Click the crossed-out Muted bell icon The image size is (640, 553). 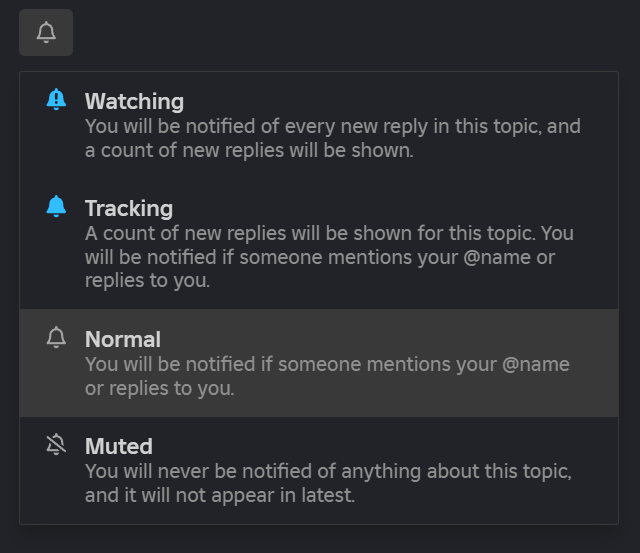pos(56,445)
